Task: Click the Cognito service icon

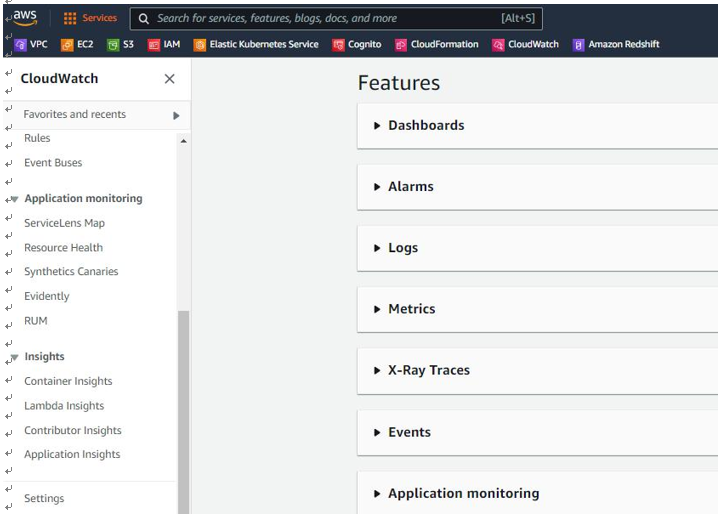Action: (x=338, y=45)
